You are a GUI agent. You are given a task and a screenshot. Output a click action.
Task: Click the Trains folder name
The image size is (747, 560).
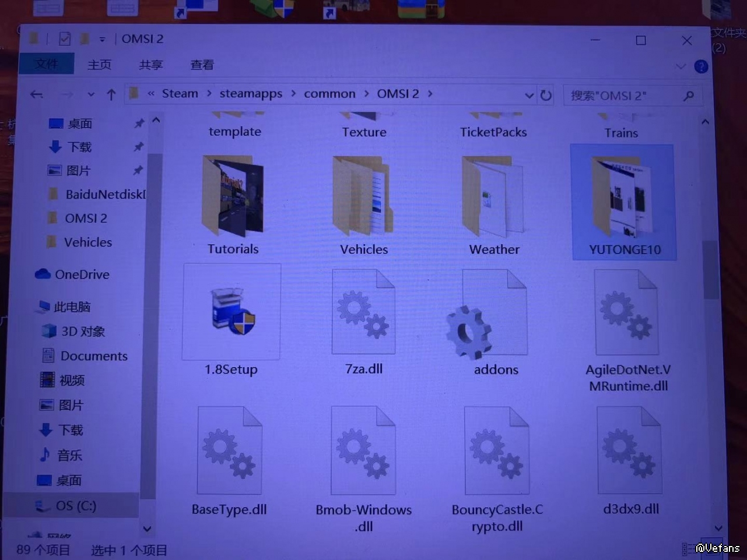pos(621,133)
